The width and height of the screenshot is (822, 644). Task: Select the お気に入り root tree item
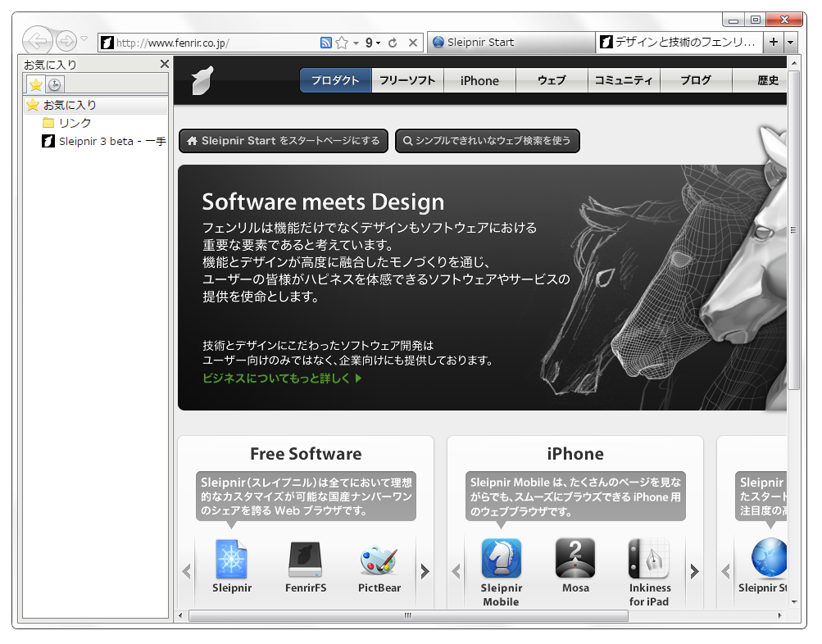coord(96,105)
